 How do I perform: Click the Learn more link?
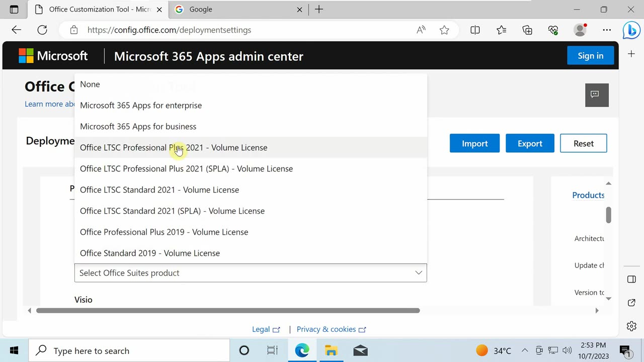[50, 104]
